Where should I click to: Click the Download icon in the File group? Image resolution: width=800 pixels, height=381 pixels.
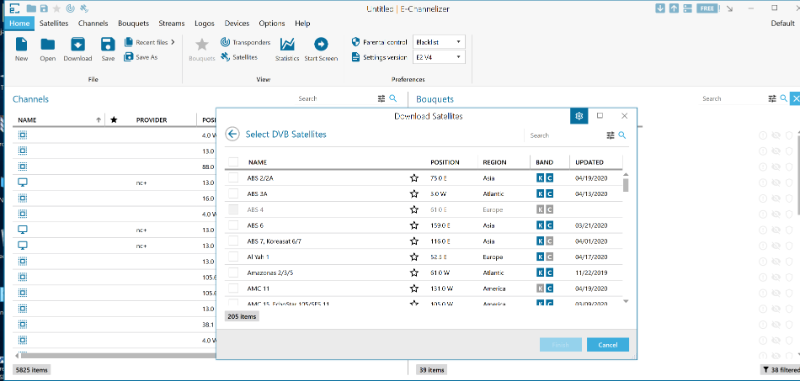point(78,44)
